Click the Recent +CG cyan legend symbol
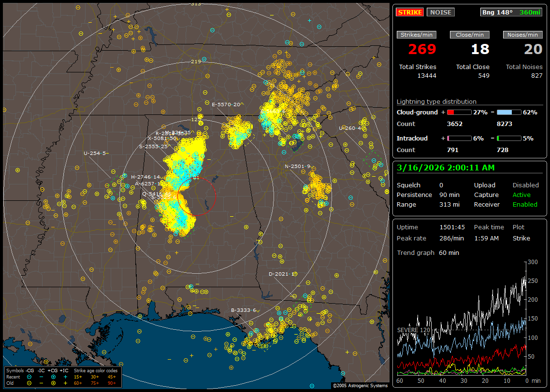Image resolution: width=550 pixels, height=392 pixels. point(53,376)
